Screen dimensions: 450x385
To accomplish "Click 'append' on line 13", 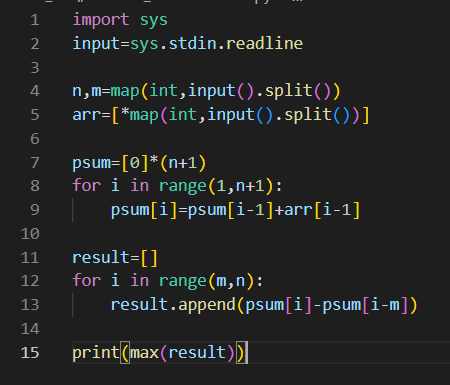I will [x=207, y=305].
